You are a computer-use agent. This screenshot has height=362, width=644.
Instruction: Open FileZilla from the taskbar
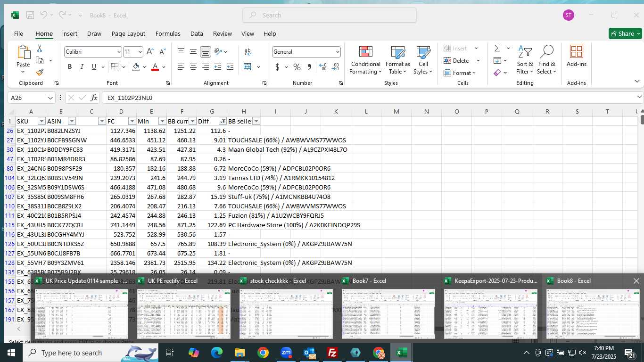click(x=332, y=353)
